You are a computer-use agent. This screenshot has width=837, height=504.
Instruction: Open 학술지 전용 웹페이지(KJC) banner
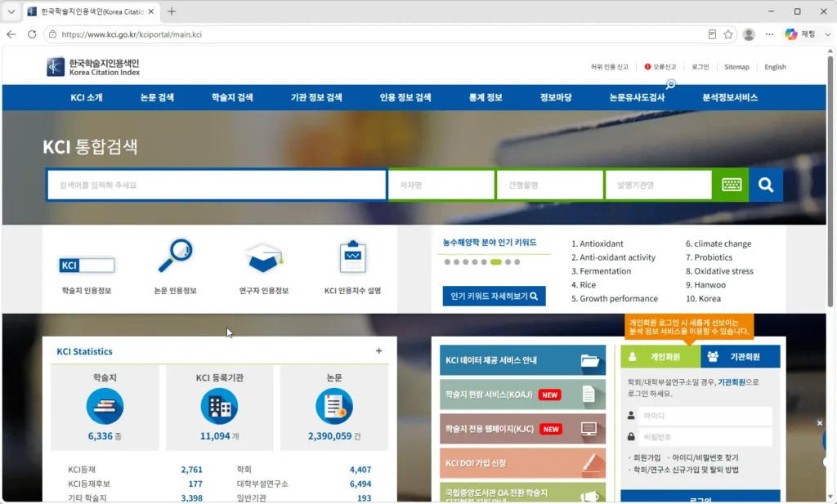[522, 429]
